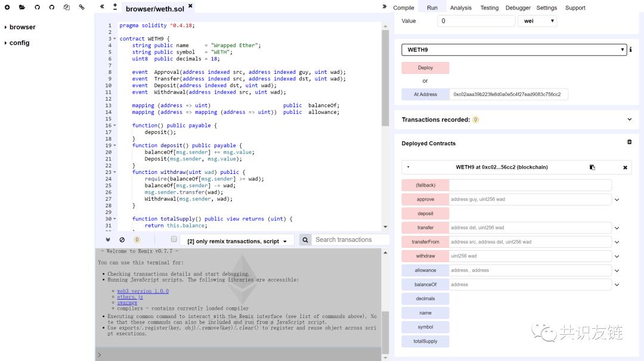Expand balanceOf parameters chevron
Image resolution: width=644 pixels, height=361 pixels.
617,285
